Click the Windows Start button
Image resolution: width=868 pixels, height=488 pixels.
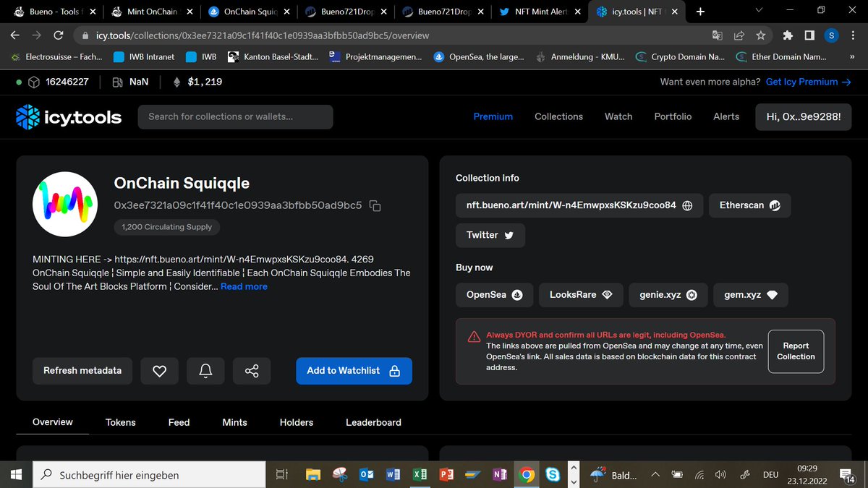point(16,475)
